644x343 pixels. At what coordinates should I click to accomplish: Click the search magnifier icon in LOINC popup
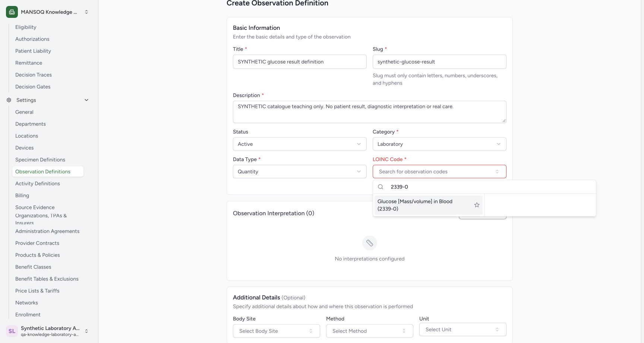(381, 187)
